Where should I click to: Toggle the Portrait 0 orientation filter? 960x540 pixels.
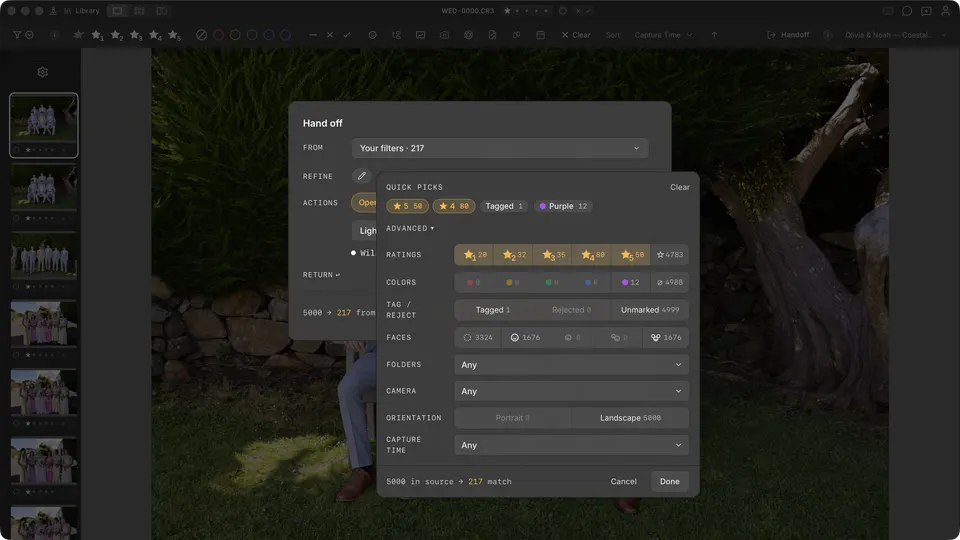pos(512,418)
